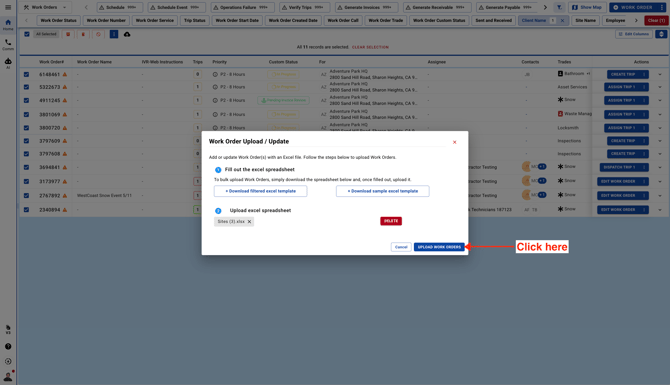Remove the Client Name filter with X
Viewport: 670px width, 385px height.
click(562, 21)
